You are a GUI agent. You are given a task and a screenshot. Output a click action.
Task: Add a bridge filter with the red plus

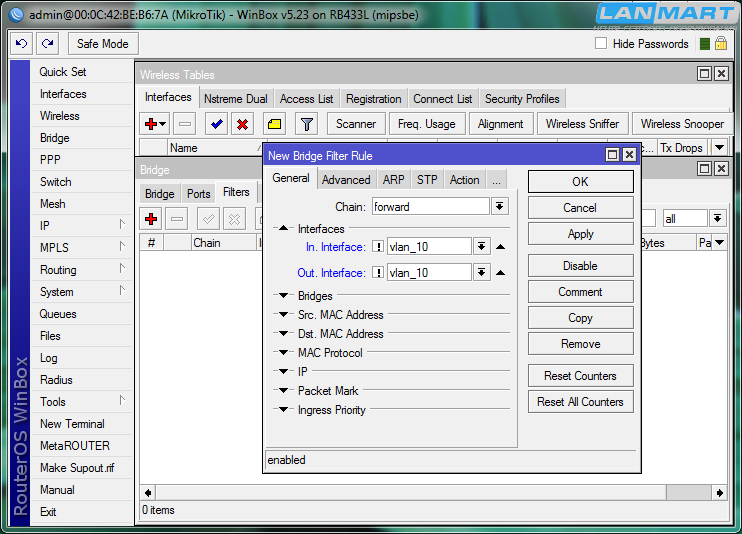151,219
